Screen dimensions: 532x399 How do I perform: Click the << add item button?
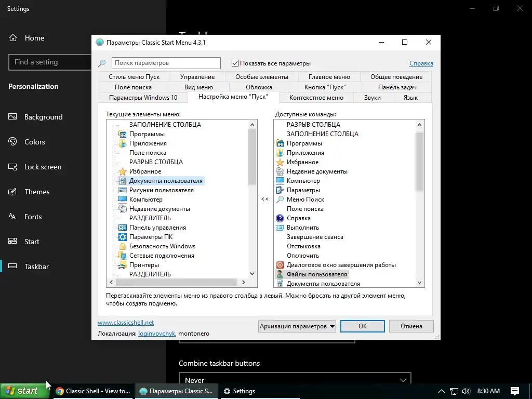pos(265,199)
